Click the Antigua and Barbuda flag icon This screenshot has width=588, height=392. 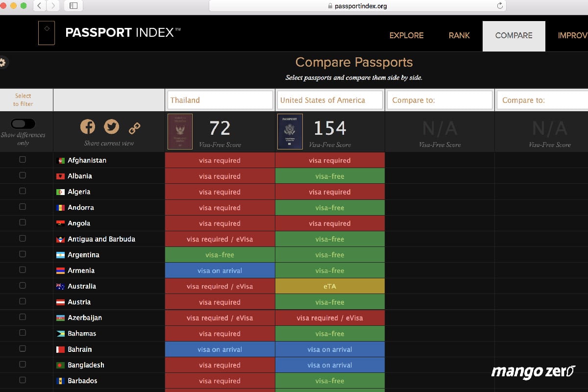(x=61, y=239)
